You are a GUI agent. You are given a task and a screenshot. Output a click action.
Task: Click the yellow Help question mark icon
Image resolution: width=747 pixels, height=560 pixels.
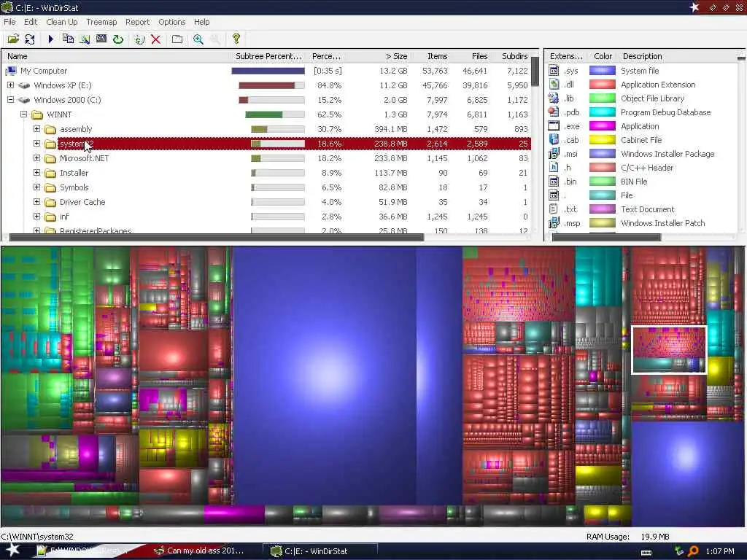coord(236,39)
